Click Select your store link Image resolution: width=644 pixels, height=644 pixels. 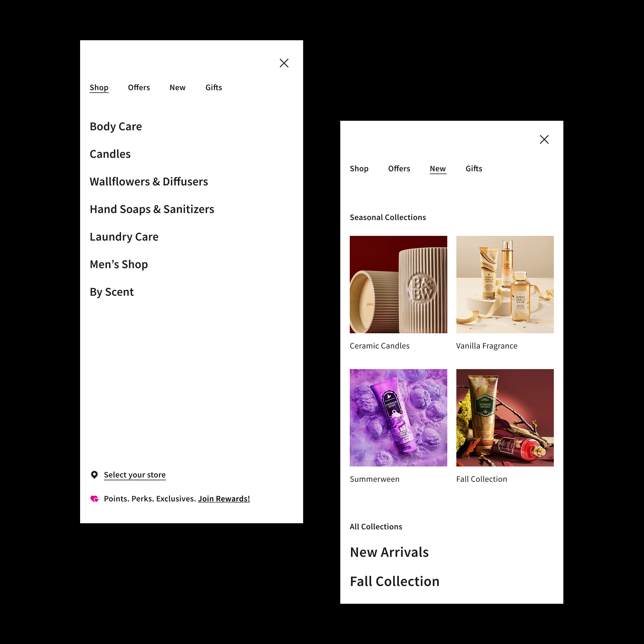tap(135, 475)
